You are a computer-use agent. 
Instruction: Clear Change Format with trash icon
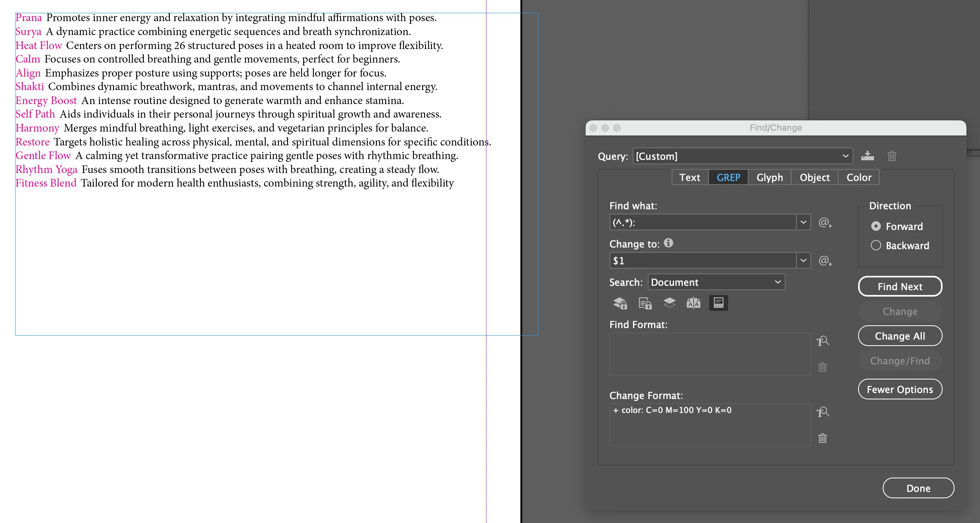tap(823, 438)
